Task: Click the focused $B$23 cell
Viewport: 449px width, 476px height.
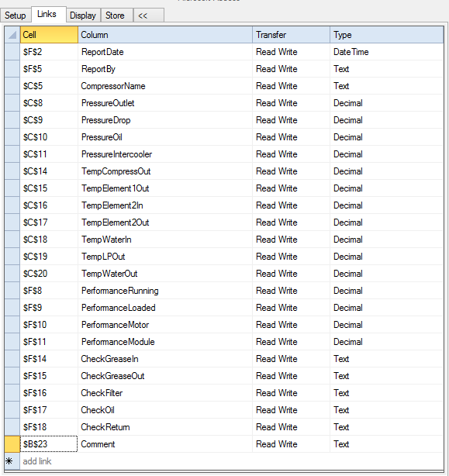Action: pos(49,444)
